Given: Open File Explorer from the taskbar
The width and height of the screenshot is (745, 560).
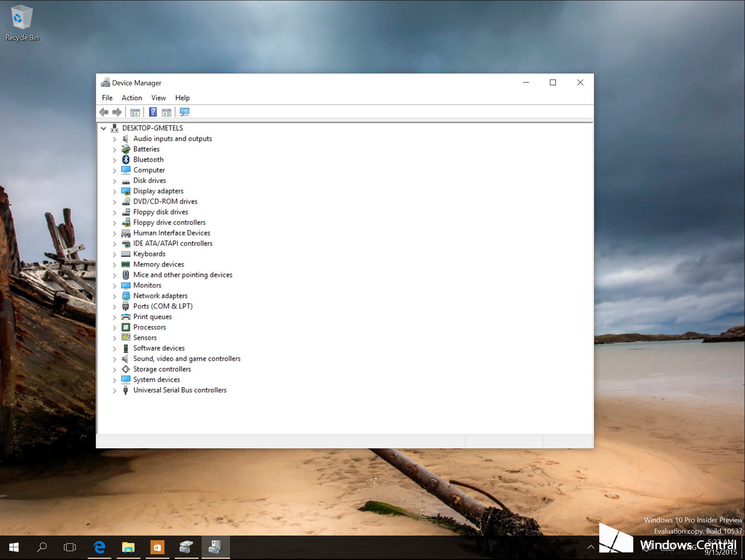Looking at the screenshot, I should point(128,547).
